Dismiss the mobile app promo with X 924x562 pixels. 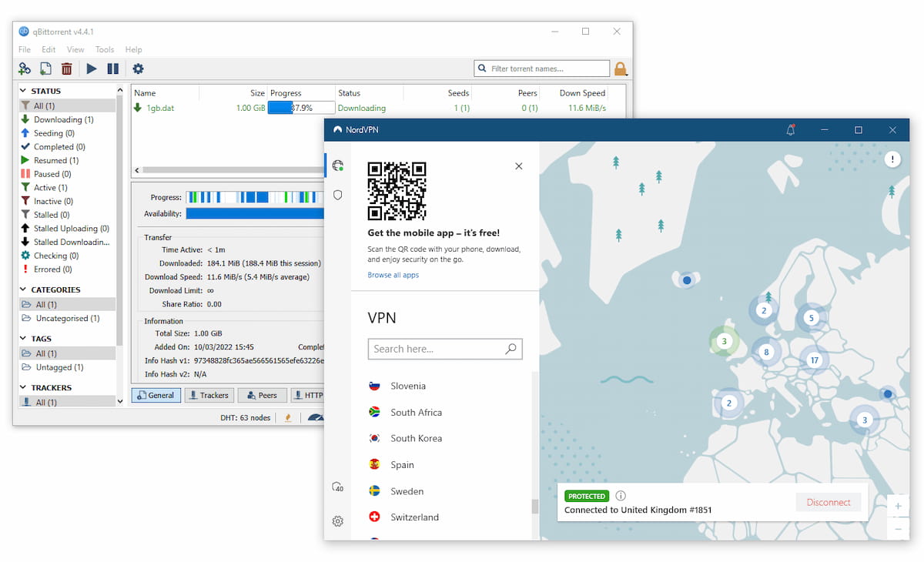pyautogui.click(x=518, y=166)
